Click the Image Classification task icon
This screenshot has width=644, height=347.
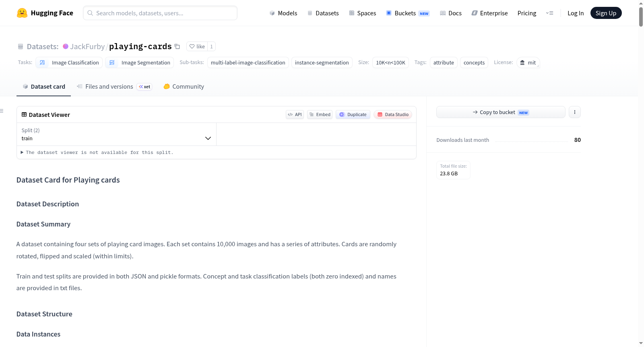coord(42,62)
